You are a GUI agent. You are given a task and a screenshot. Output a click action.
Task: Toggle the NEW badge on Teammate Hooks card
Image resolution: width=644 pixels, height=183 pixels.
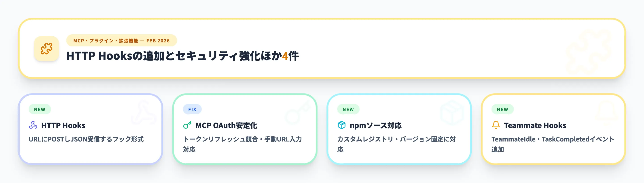(x=502, y=109)
